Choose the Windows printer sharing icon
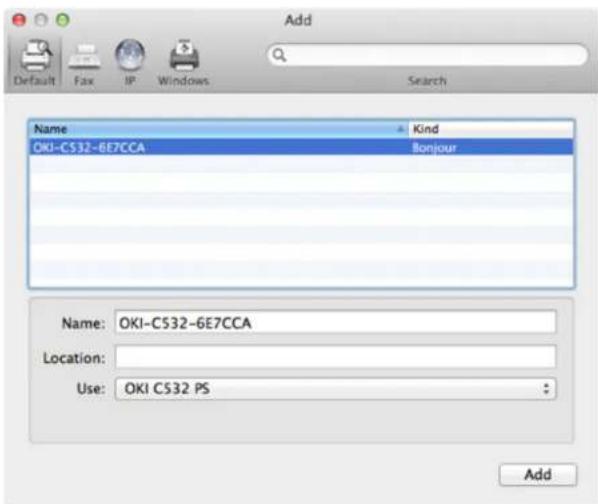The height and width of the screenshot is (504, 598). tap(184, 55)
